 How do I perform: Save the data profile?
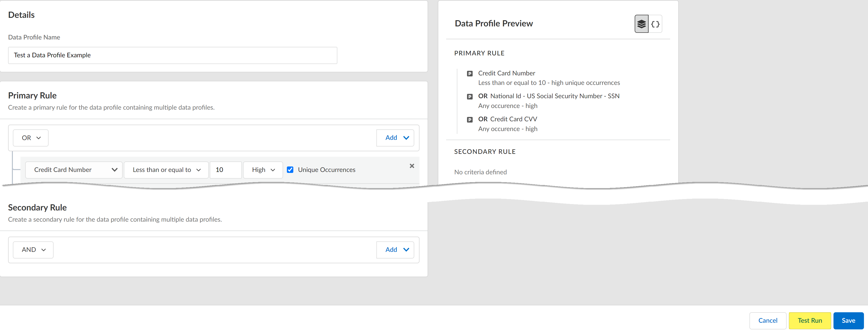(x=848, y=320)
